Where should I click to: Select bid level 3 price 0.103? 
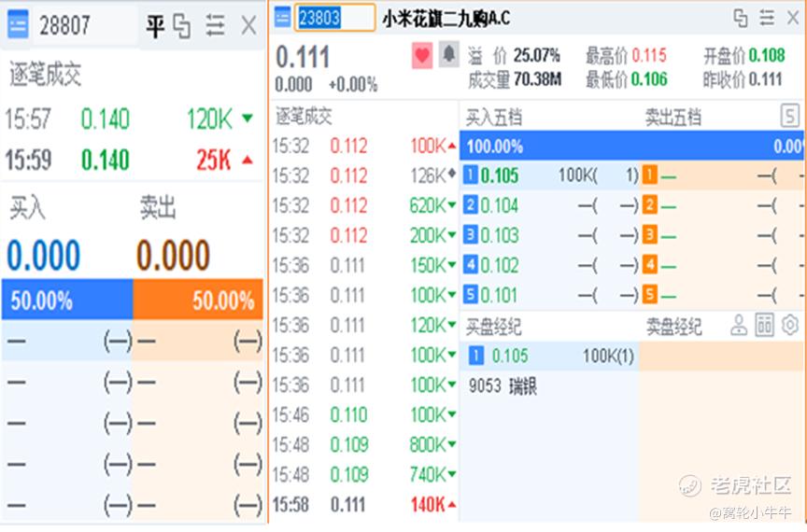click(x=499, y=235)
